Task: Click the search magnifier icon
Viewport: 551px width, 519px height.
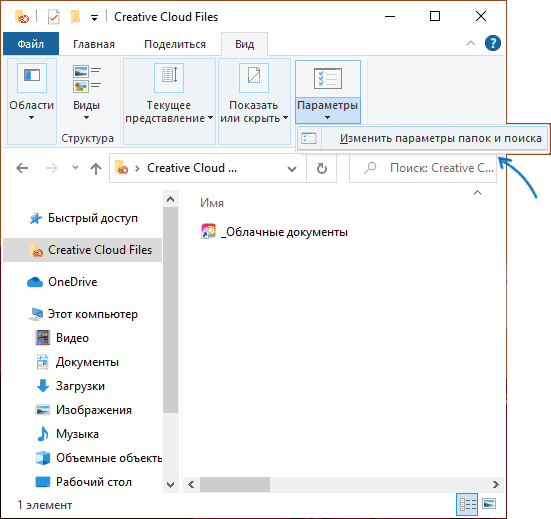Action: click(x=370, y=168)
